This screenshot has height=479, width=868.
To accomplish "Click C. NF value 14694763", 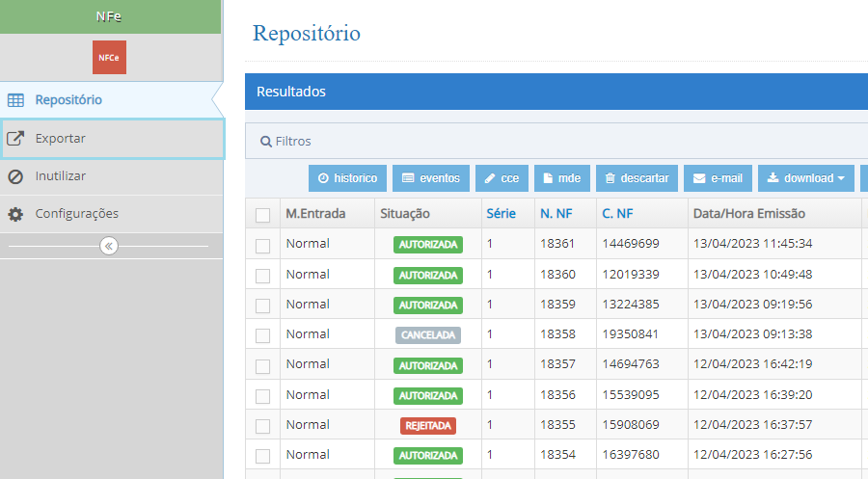I will coord(631,364).
